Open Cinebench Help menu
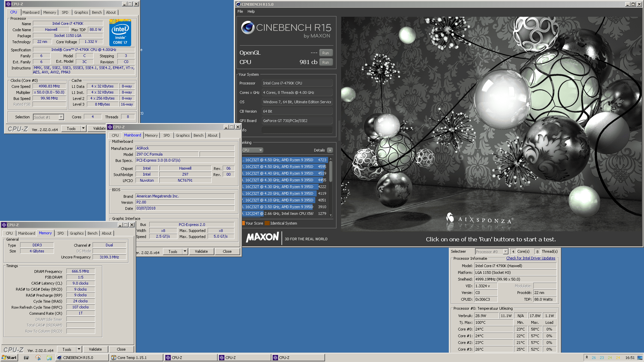Viewport: 644px width, 362px height. (x=251, y=11)
